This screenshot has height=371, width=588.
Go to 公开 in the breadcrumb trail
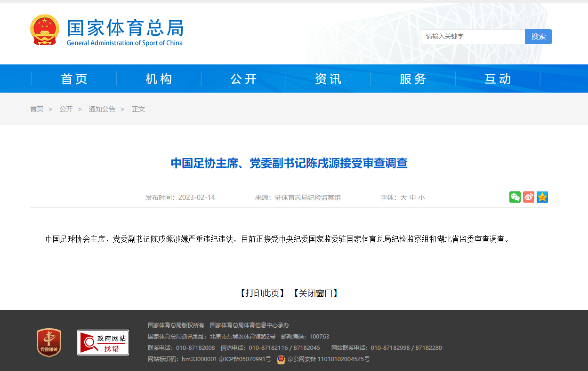66,109
